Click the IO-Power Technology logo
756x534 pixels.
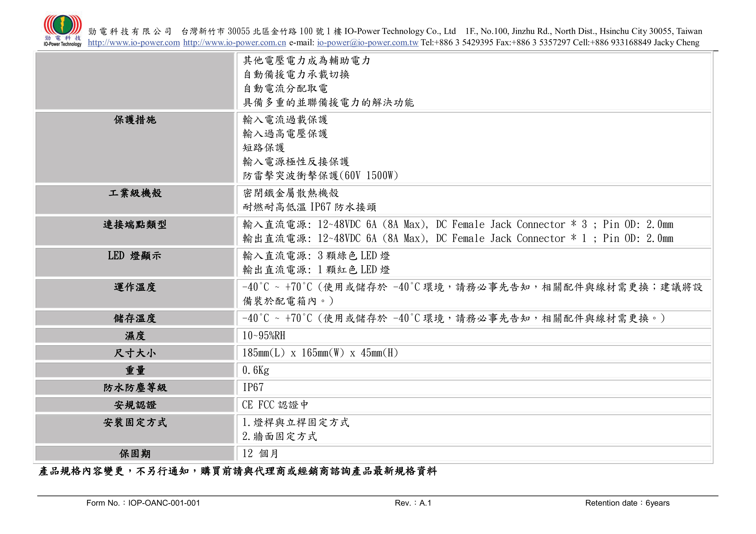[62, 31]
